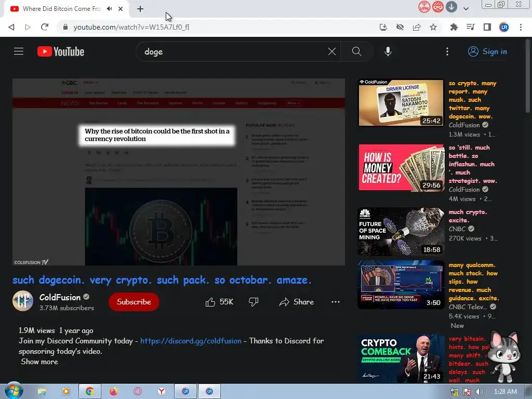Install page as app icon
532x399 pixels.
coord(383,27)
